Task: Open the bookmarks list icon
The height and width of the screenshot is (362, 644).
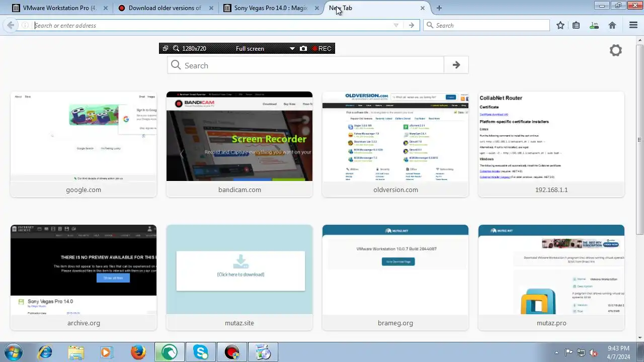Action: coord(577,25)
